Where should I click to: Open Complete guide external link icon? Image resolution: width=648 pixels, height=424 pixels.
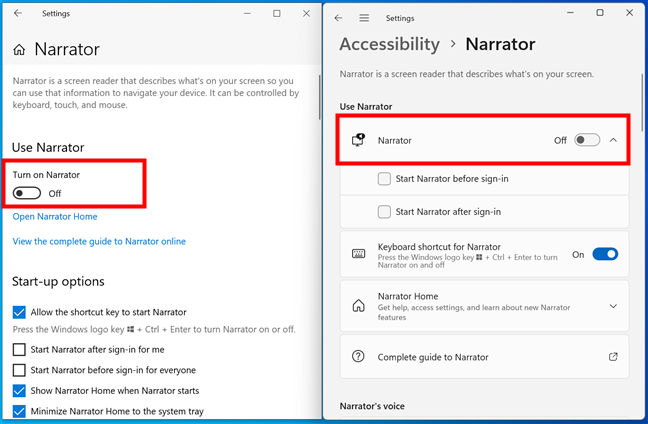613,356
